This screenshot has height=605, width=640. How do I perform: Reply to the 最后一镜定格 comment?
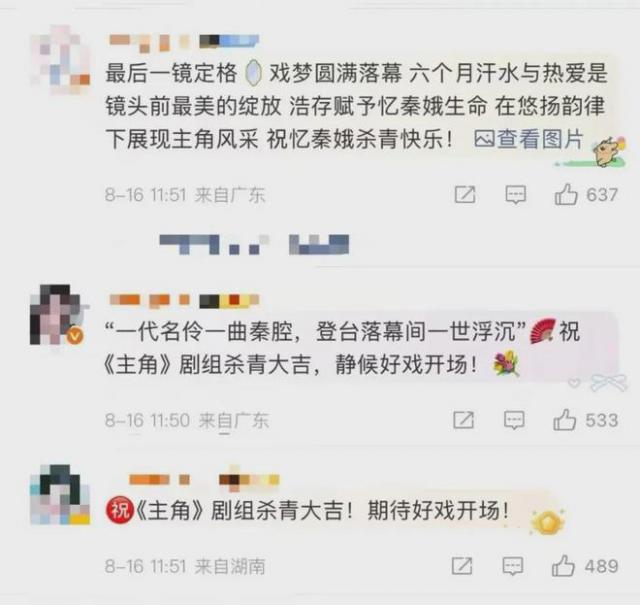click(x=516, y=194)
